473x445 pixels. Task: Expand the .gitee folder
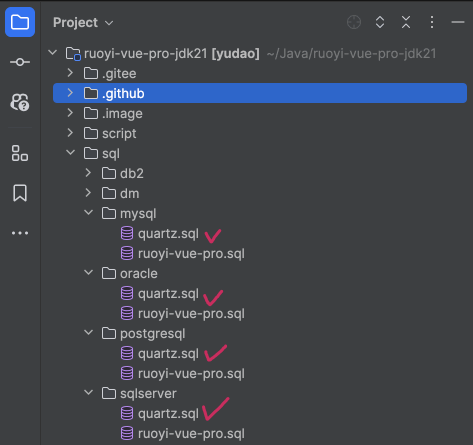pyautogui.click(x=70, y=73)
